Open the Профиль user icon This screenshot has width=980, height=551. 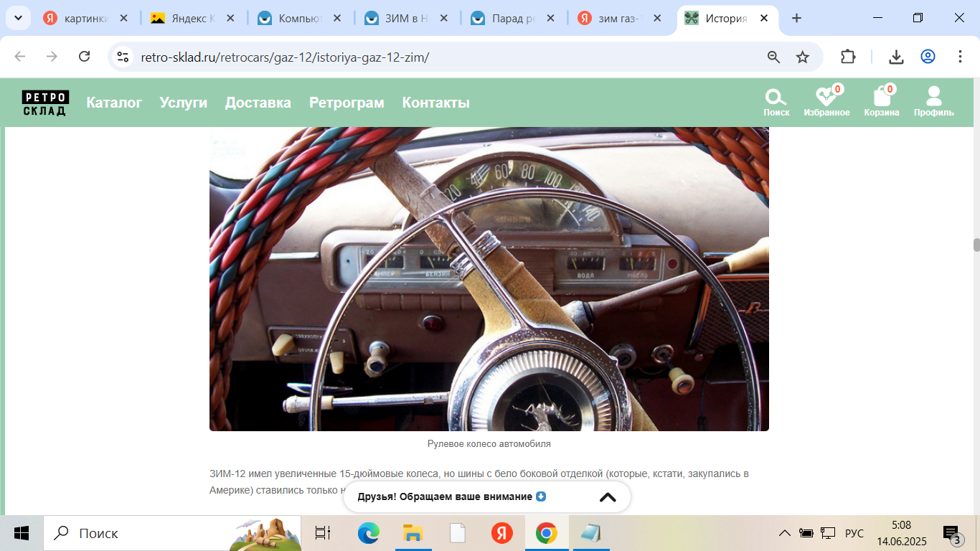point(933,101)
